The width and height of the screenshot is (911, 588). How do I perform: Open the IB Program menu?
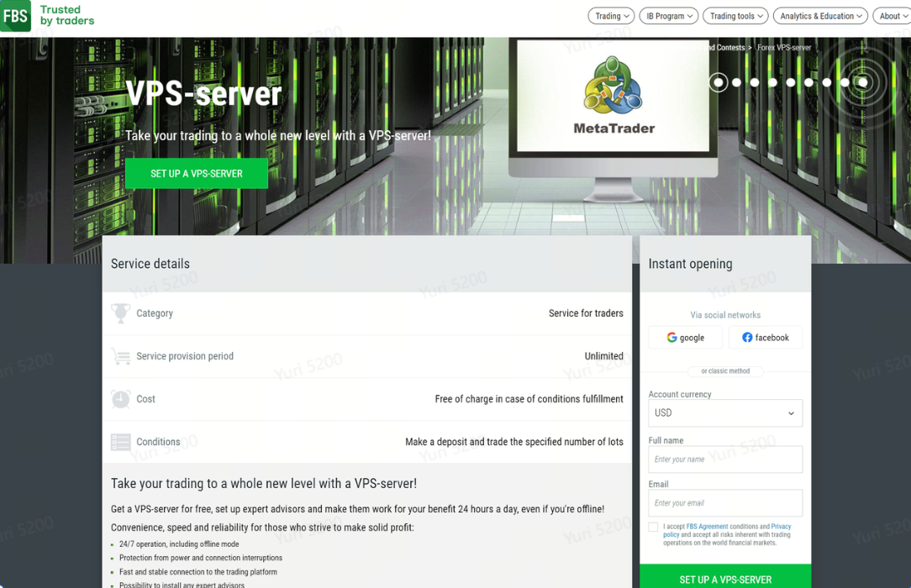click(x=669, y=16)
